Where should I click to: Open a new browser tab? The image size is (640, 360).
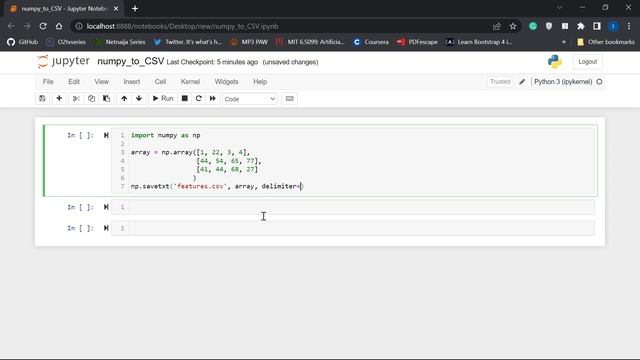pyautogui.click(x=135, y=9)
